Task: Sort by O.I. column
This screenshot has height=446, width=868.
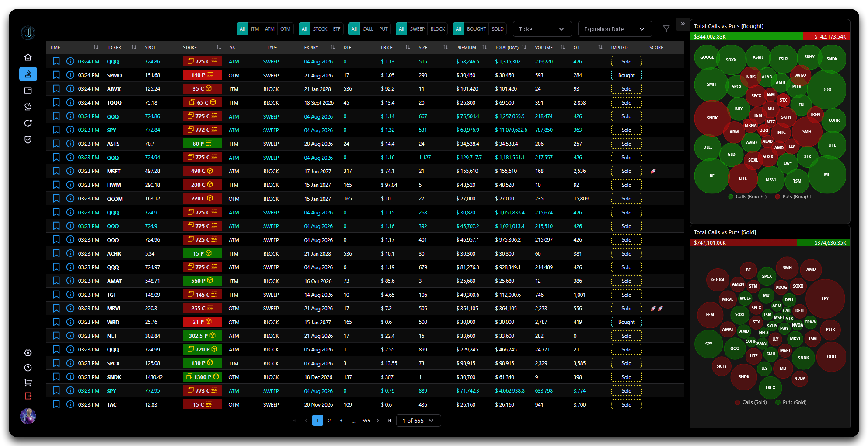Action: [600, 47]
